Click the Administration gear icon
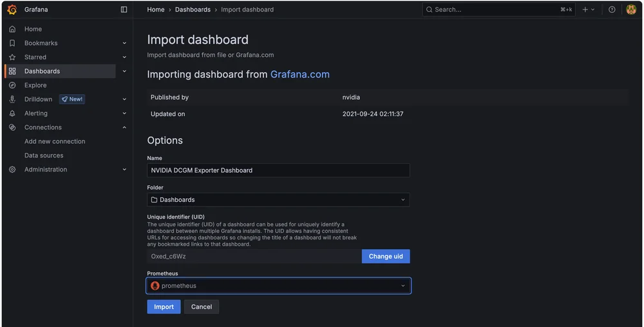644x327 pixels. tap(12, 170)
